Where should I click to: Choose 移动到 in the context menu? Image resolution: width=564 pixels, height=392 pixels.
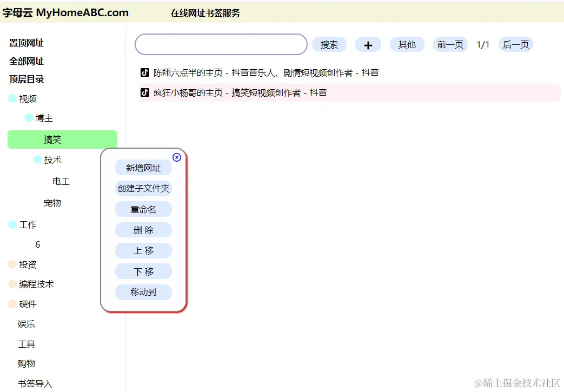pos(143,292)
